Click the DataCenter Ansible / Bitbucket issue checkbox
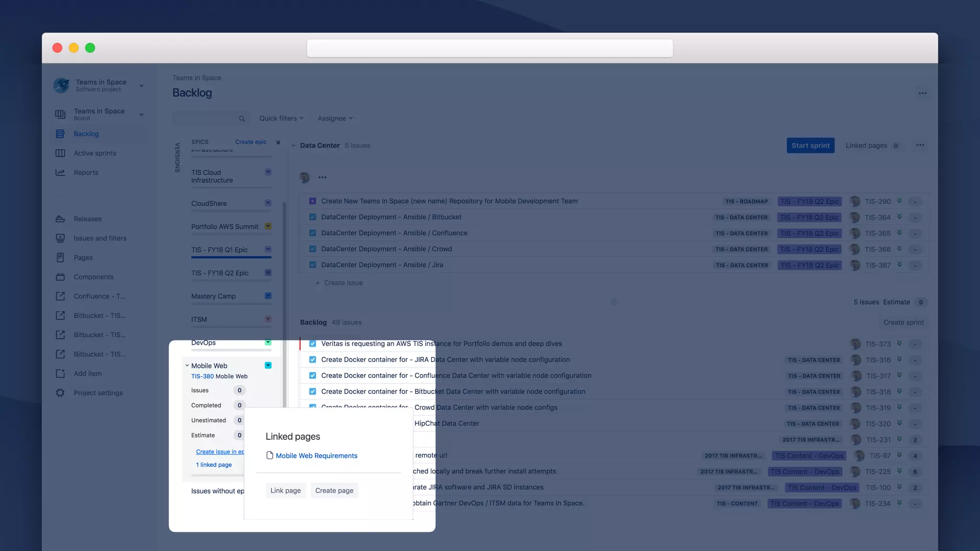Screen dimensions: 980x551 click(x=312, y=217)
